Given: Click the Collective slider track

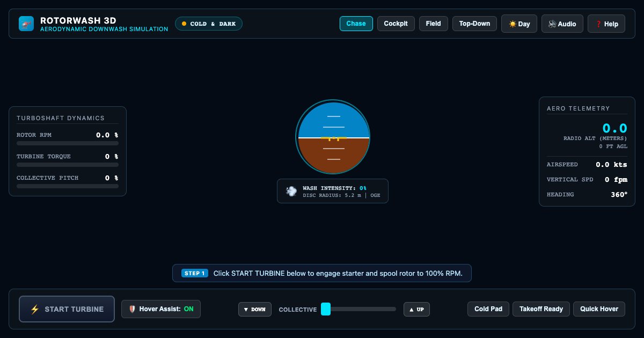Looking at the screenshot, I should (358, 309).
